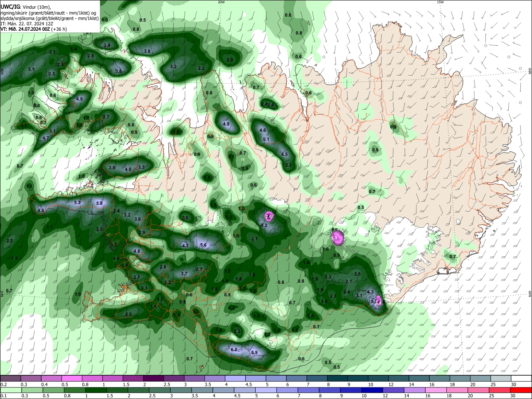The width and height of the screenshot is (532, 399).
Task: Click the 5.3 precipitation value in the west
Action: 77,202
